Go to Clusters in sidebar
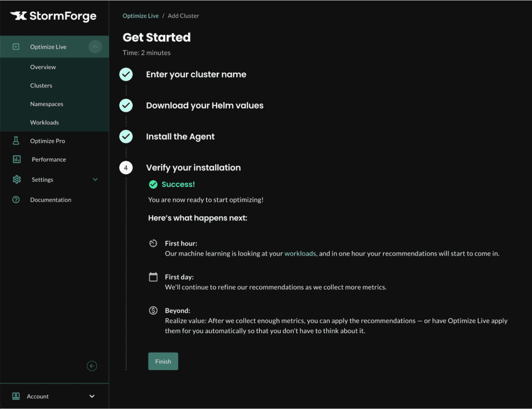Viewport: 532px width, 409px height. tap(41, 86)
